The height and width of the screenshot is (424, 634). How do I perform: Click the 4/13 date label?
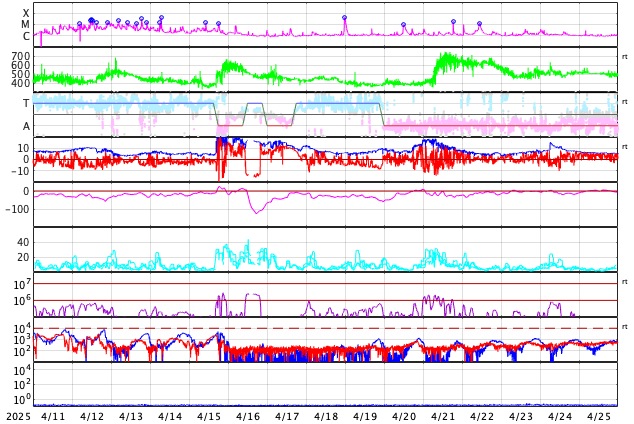(x=131, y=416)
